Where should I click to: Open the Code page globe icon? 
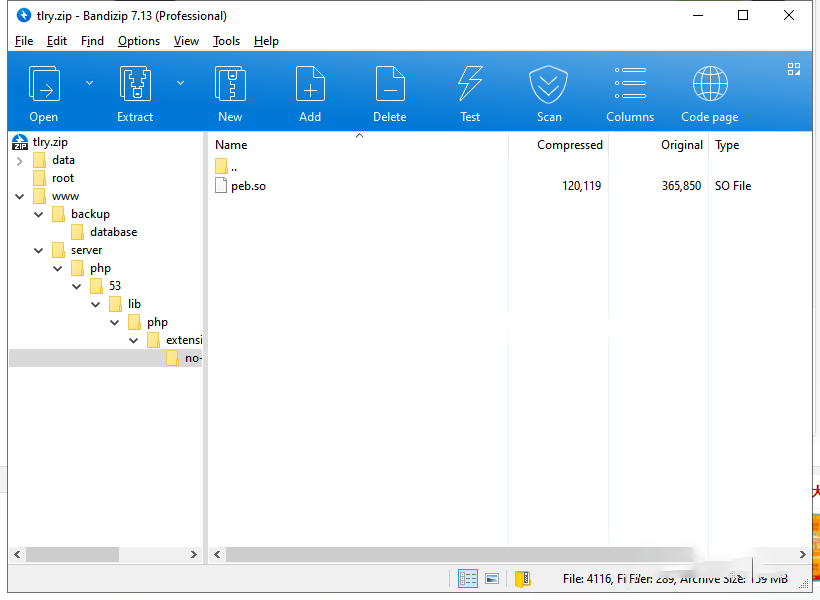710,84
